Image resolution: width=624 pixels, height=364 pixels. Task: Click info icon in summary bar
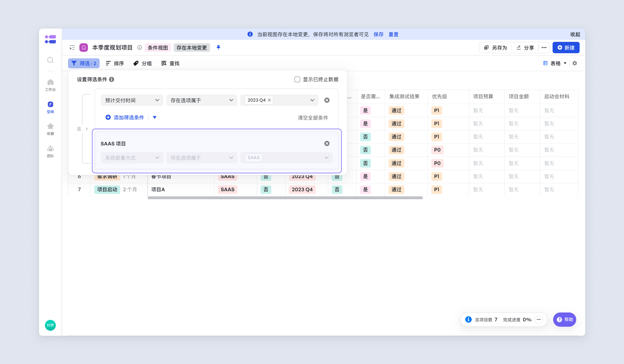click(x=468, y=319)
